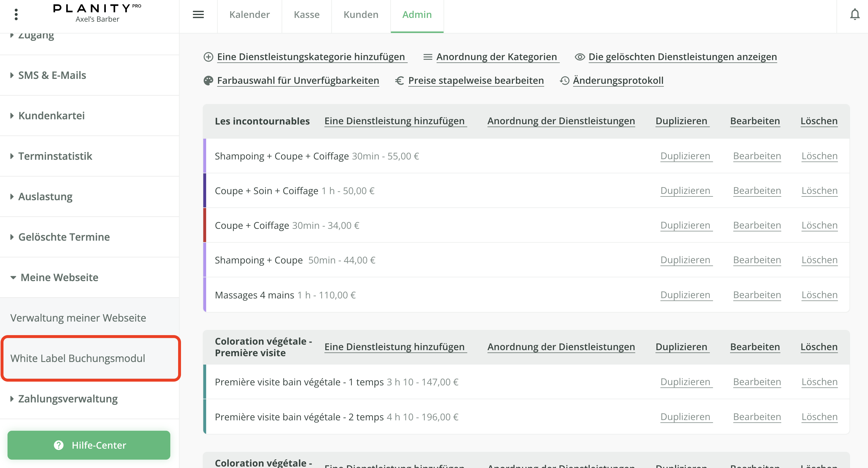868x468 pixels.
Task: Click the history icon for Änderungsprotokoll
Action: pyautogui.click(x=564, y=81)
